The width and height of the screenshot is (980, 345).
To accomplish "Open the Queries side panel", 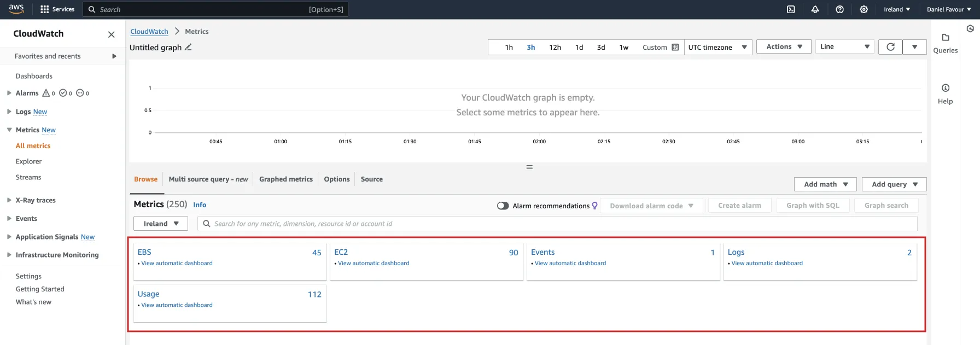I will (946, 43).
